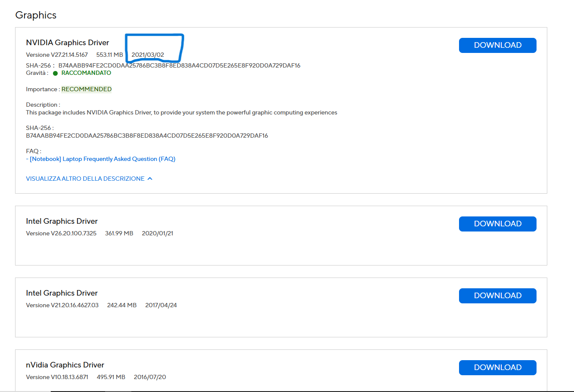574x392 pixels.
Task: Click version text 'Versione V21.20.16.4627.03'
Action: pos(62,305)
